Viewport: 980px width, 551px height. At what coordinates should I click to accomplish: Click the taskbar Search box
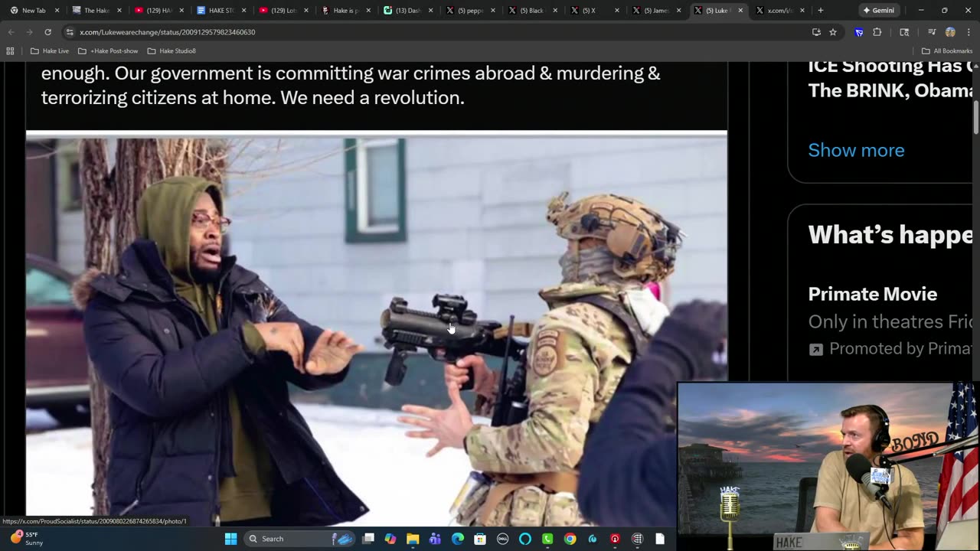pyautogui.click(x=301, y=539)
